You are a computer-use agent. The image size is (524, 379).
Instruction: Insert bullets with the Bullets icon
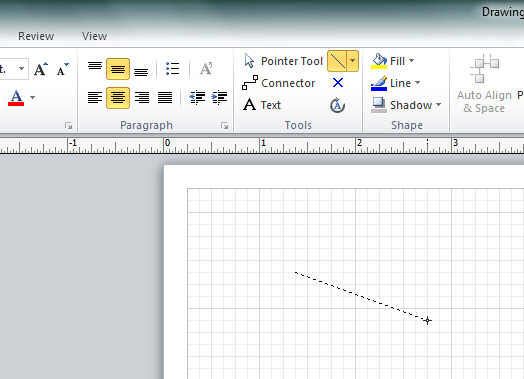pos(172,69)
